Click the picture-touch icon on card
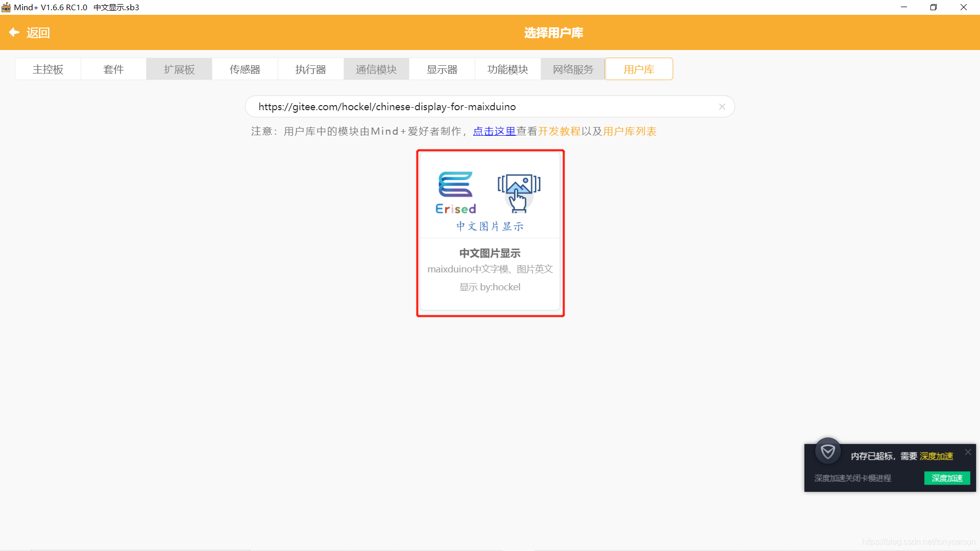The image size is (980, 551). pyautogui.click(x=519, y=193)
